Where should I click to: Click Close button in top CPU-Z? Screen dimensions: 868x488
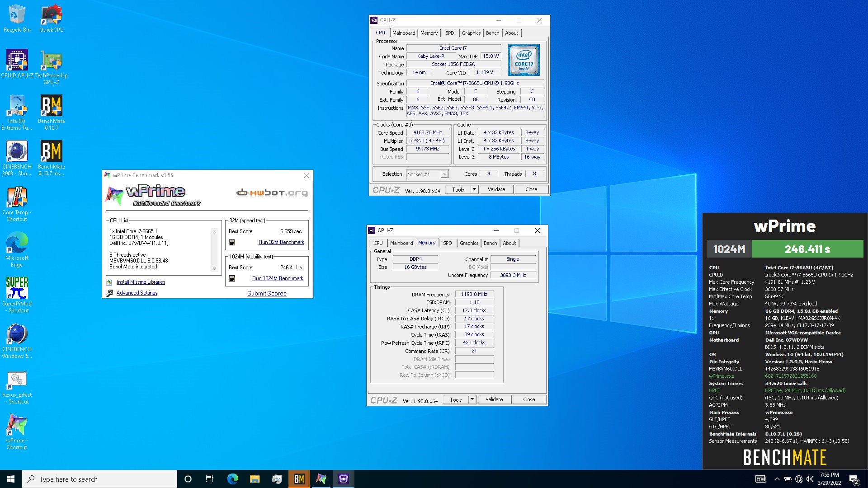point(531,189)
